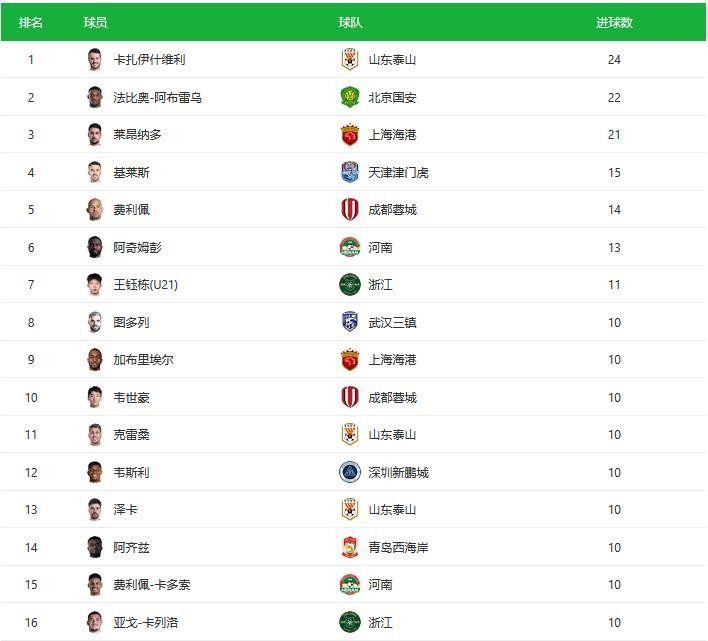
Task: Open player 基莱斯's name link
Action: [x=131, y=172]
